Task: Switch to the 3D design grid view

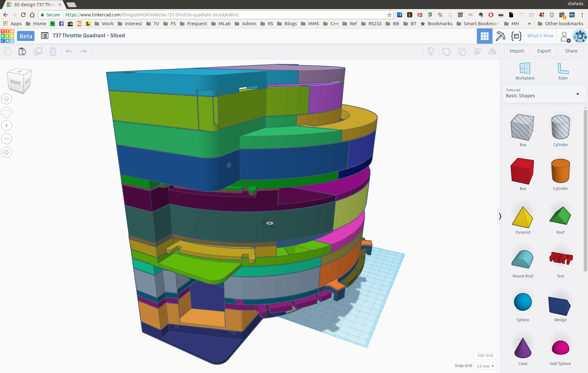Action: pyautogui.click(x=484, y=36)
